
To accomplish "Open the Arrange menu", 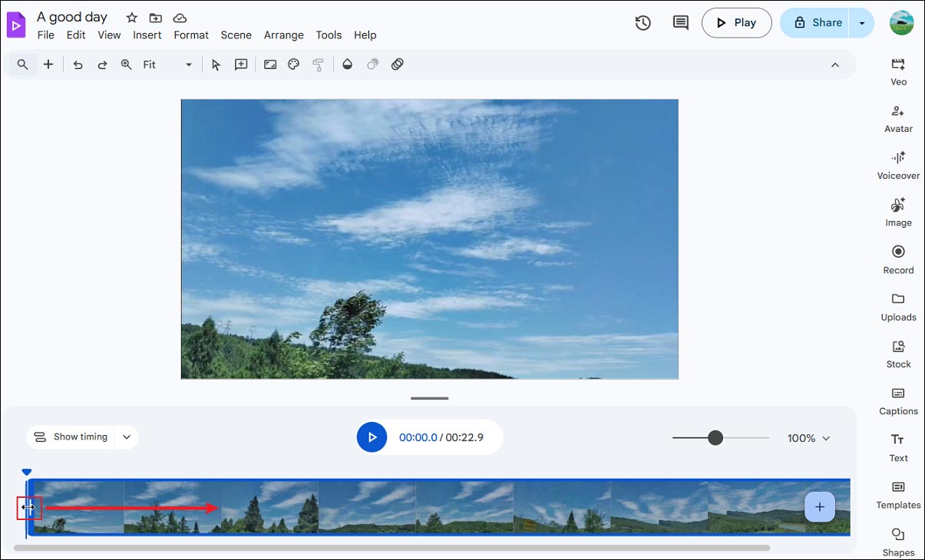I will (283, 35).
